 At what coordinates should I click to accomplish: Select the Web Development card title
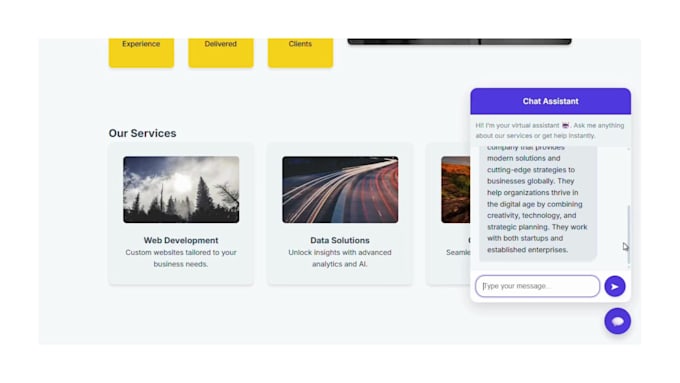pos(181,240)
